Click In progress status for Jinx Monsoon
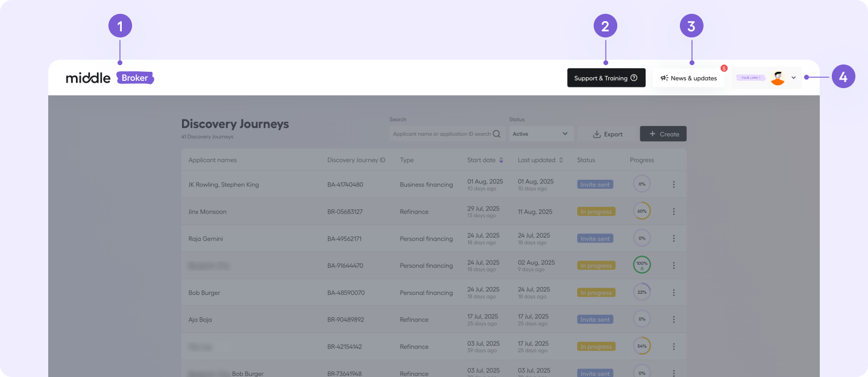This screenshot has width=868, height=377. (x=596, y=212)
